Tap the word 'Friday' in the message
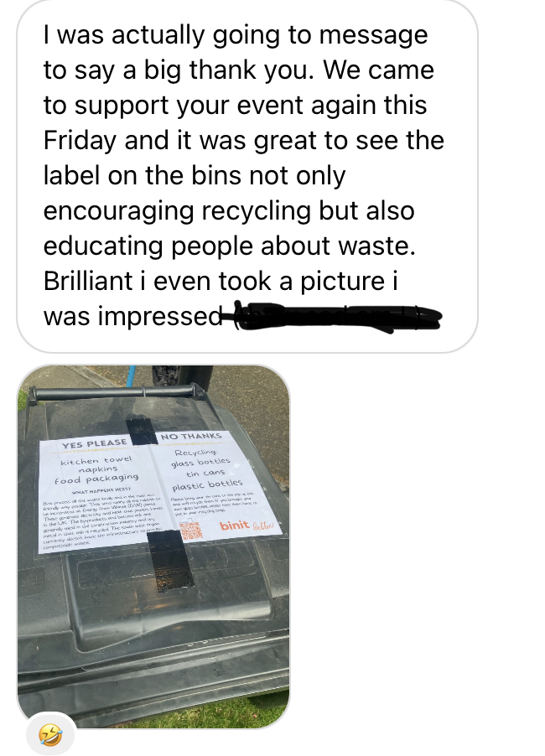The width and height of the screenshot is (545, 756). click(80, 140)
